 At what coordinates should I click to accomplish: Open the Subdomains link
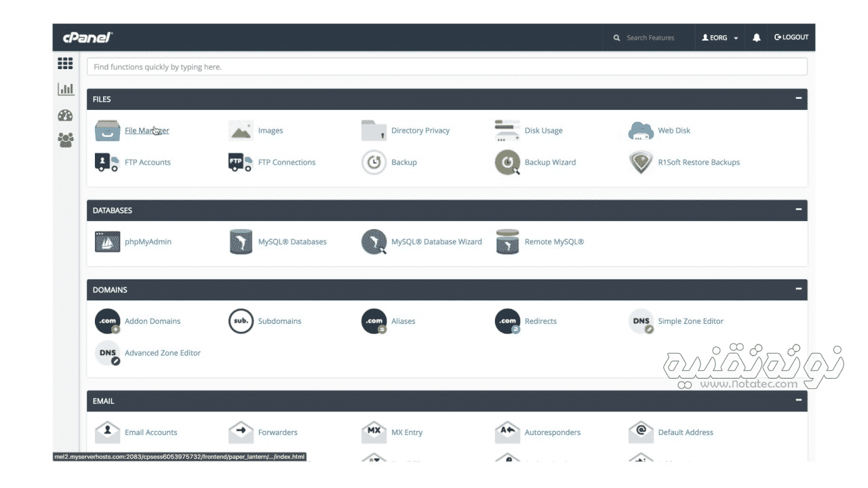coord(279,321)
